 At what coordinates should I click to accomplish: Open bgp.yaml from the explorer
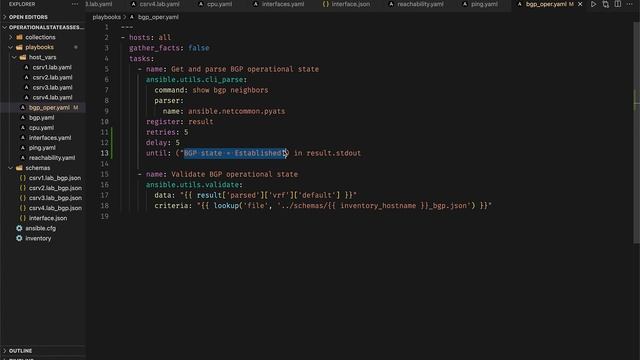pyautogui.click(x=41, y=118)
